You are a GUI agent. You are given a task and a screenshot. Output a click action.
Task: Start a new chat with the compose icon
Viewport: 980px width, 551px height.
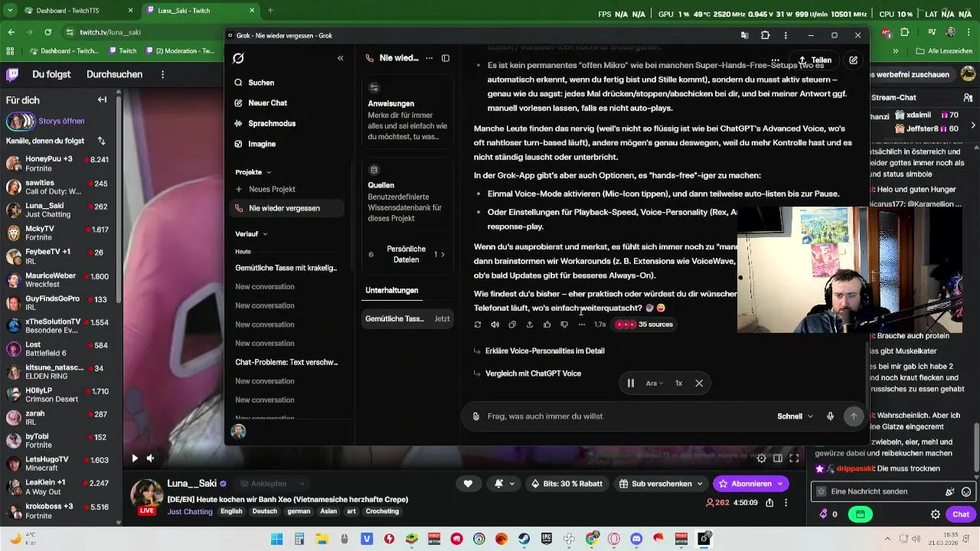(854, 60)
